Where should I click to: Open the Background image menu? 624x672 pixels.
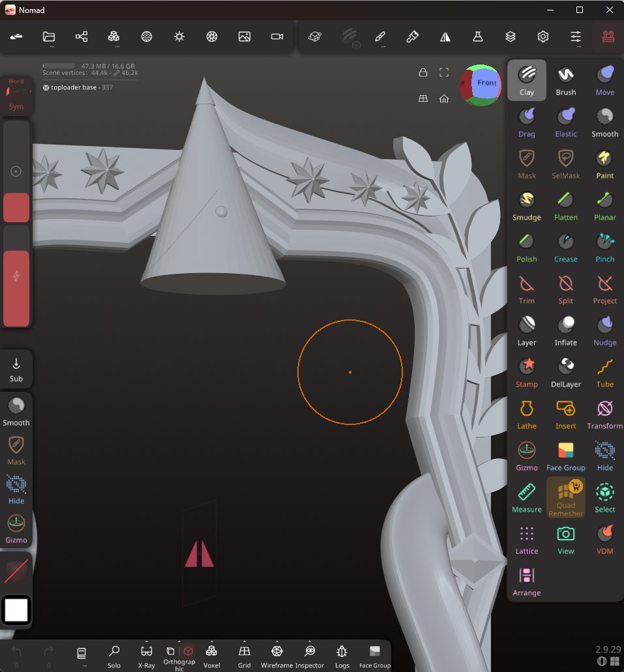pyautogui.click(x=245, y=37)
